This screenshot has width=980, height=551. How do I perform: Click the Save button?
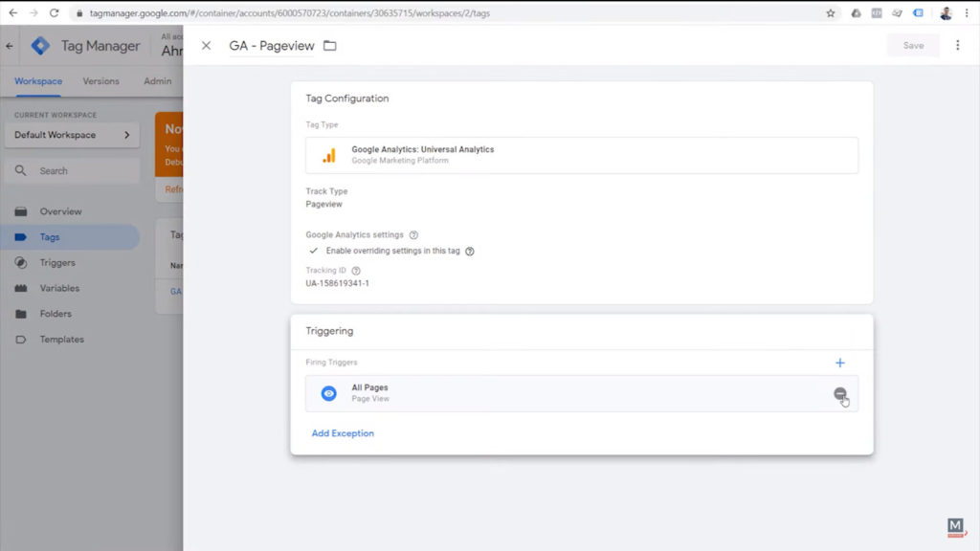point(913,45)
